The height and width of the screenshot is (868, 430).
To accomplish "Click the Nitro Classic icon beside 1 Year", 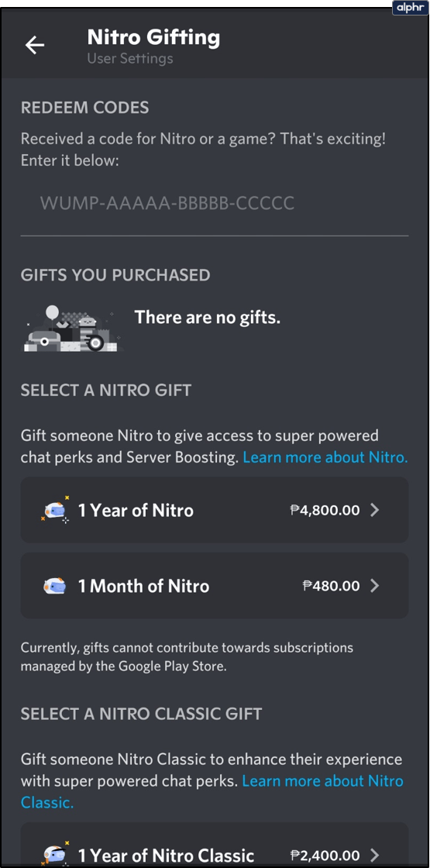I will (x=55, y=854).
